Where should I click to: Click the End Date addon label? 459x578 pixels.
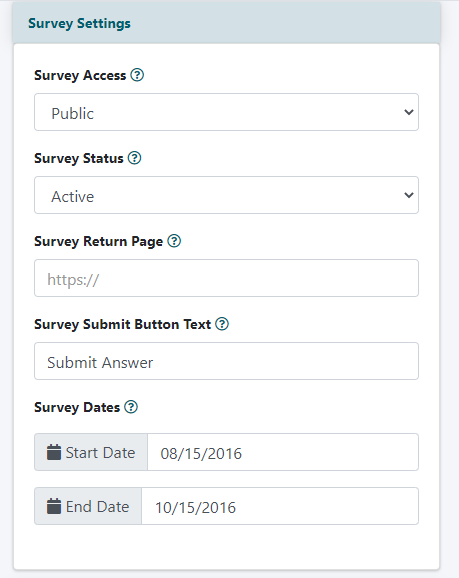(x=88, y=506)
